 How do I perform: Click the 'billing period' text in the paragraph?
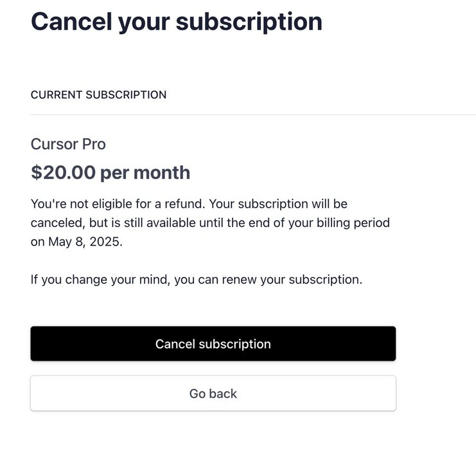[x=353, y=223]
